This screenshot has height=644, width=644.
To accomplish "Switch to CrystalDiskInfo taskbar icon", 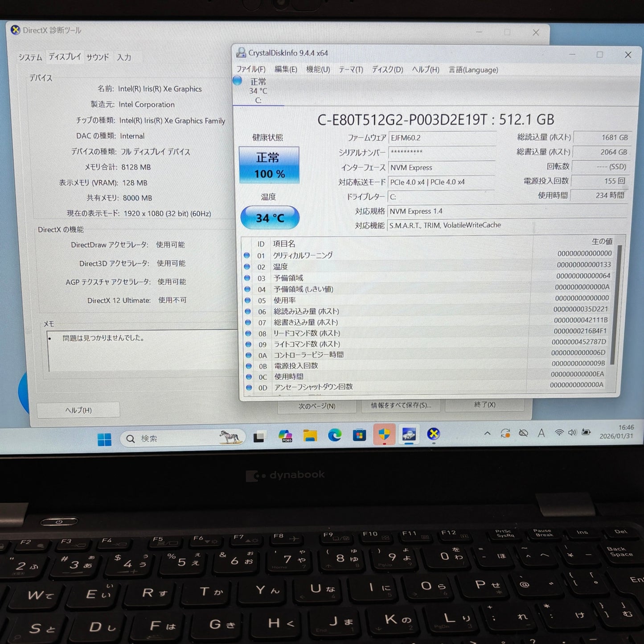I will click(x=409, y=434).
